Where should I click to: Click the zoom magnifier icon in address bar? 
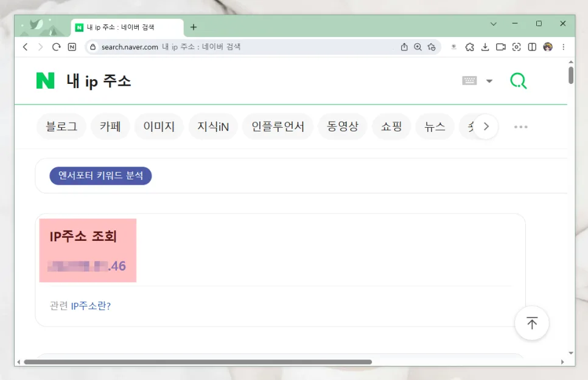[418, 47]
